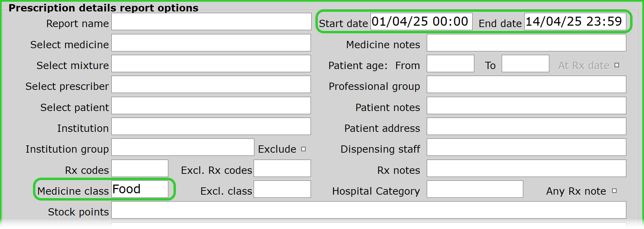Click the Medicine class field containing Food
644x229 pixels.
coord(139,189)
